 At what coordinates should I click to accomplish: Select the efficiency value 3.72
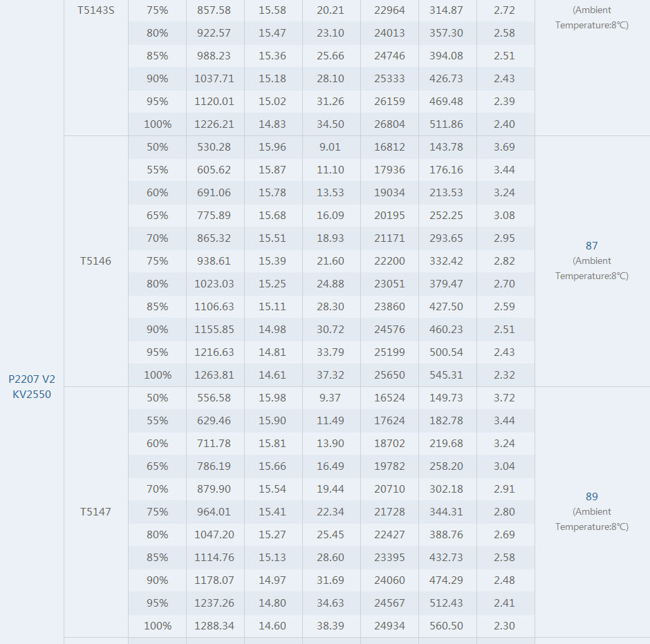point(504,398)
